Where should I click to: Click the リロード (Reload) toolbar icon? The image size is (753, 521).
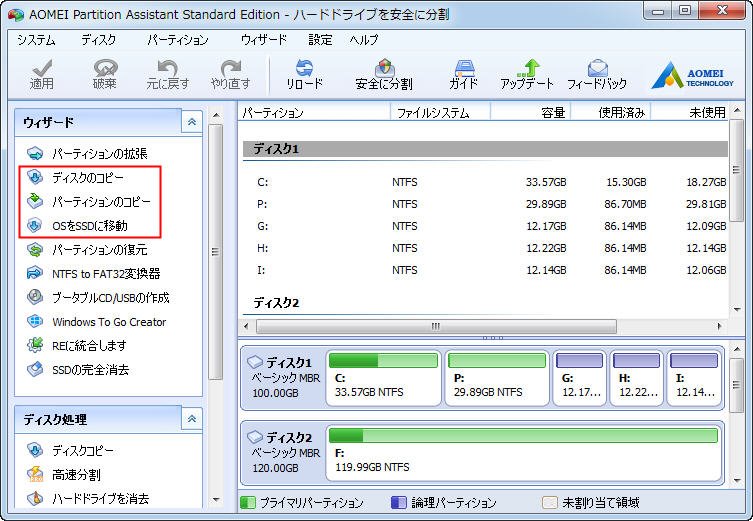[x=304, y=74]
